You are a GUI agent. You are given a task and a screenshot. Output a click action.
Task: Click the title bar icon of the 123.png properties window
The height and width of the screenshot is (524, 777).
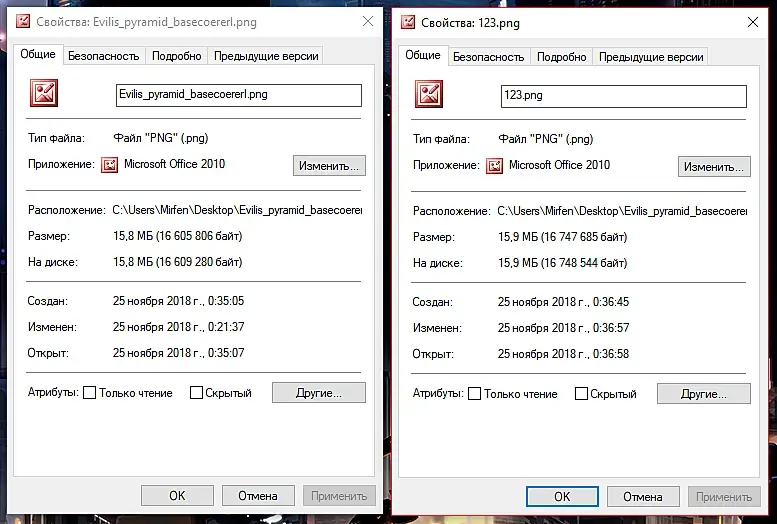click(x=408, y=22)
